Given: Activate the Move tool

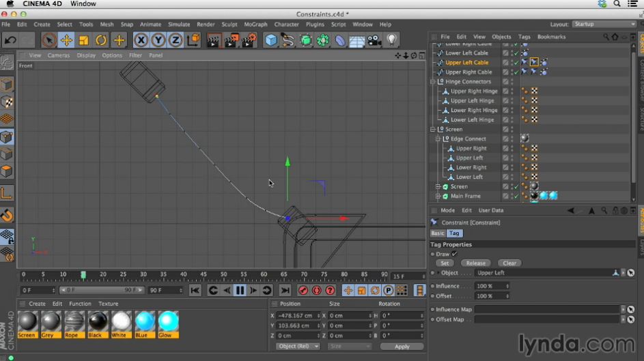Looking at the screenshot, I should click(66, 40).
